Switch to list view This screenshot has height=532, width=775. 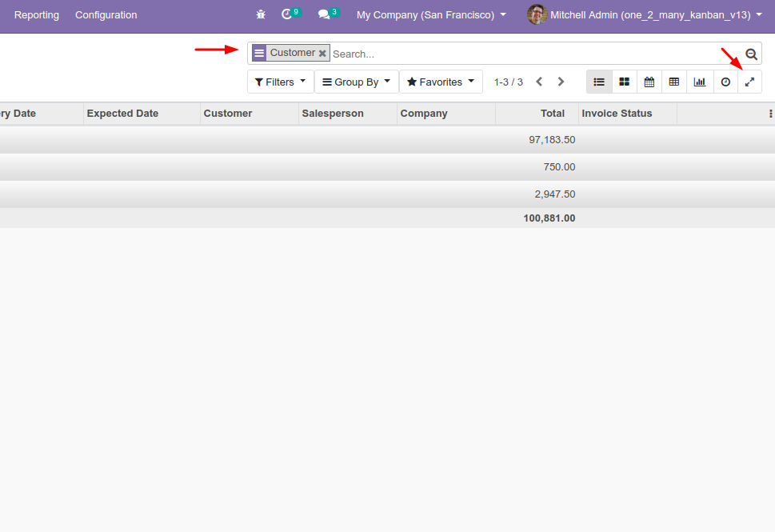click(599, 82)
